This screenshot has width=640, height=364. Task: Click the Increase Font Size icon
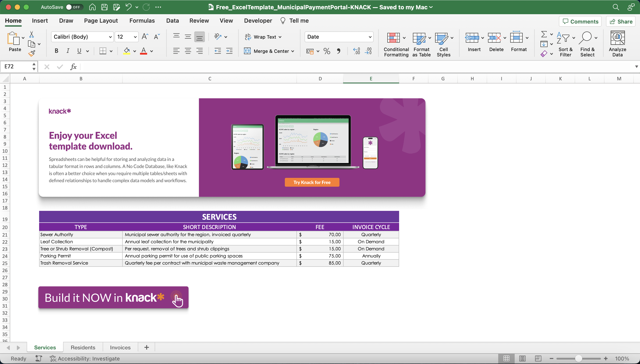pos(145,37)
